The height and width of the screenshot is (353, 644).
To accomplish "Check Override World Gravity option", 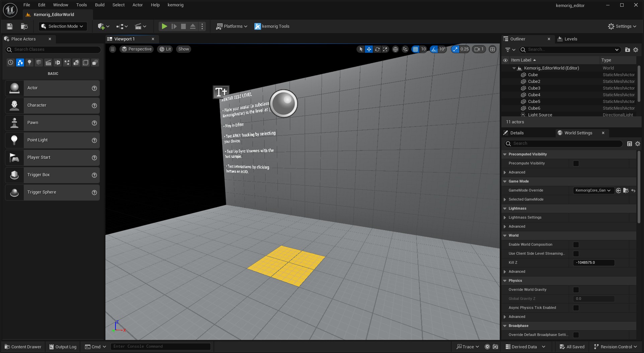I will (x=576, y=290).
